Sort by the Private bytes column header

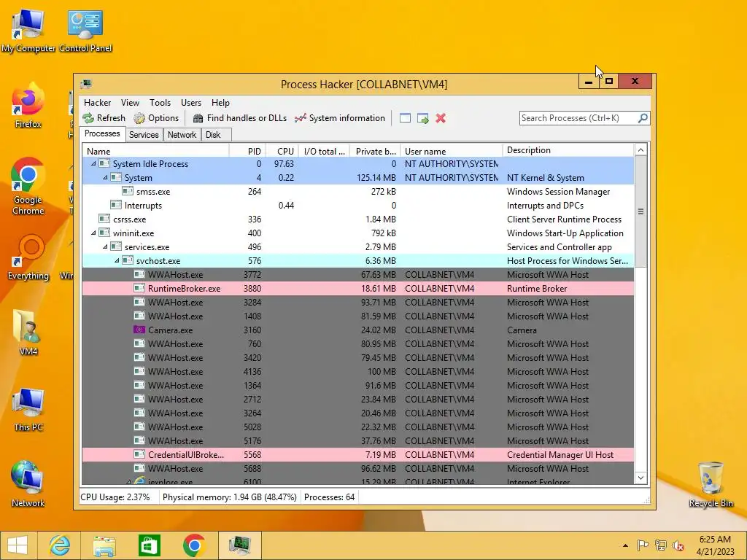point(375,151)
